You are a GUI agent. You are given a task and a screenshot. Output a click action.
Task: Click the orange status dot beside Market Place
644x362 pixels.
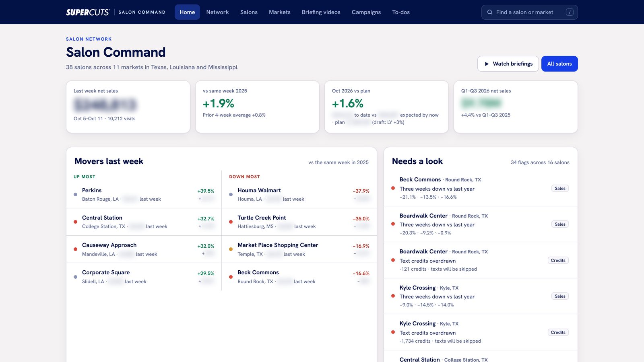[231, 249]
